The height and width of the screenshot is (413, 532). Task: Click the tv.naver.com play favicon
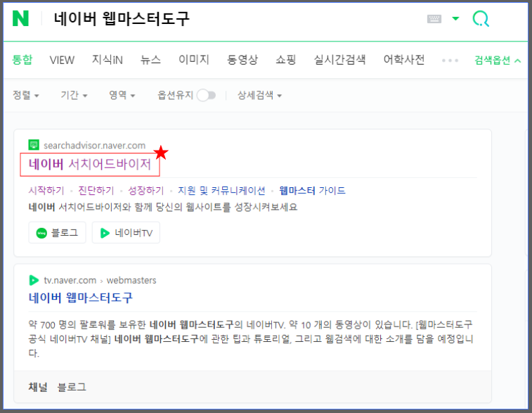(34, 280)
